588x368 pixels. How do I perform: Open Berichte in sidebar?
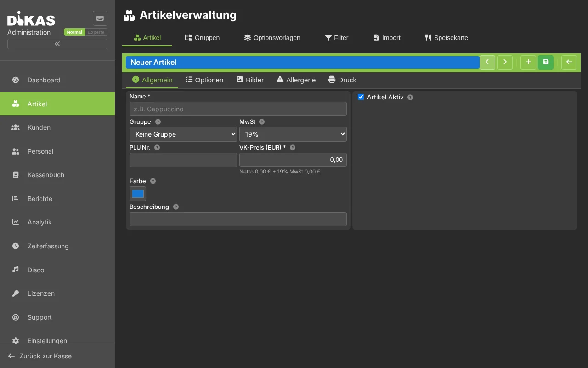(x=57, y=199)
